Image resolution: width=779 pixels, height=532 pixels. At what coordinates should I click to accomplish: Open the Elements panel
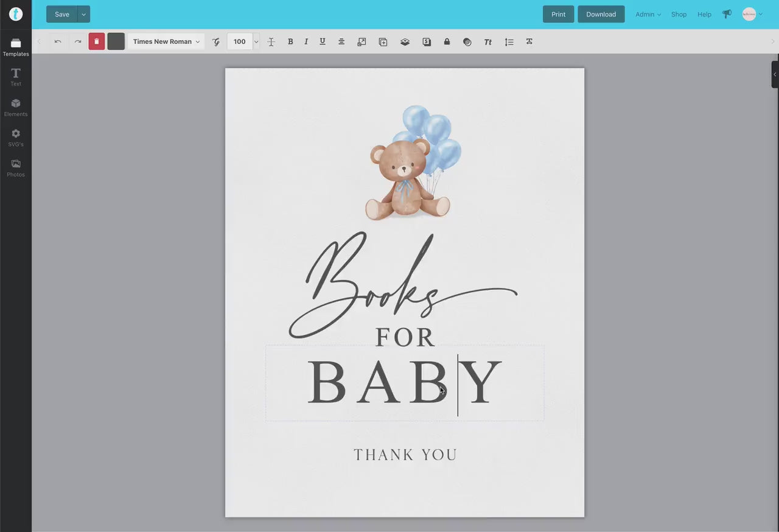pos(16,107)
